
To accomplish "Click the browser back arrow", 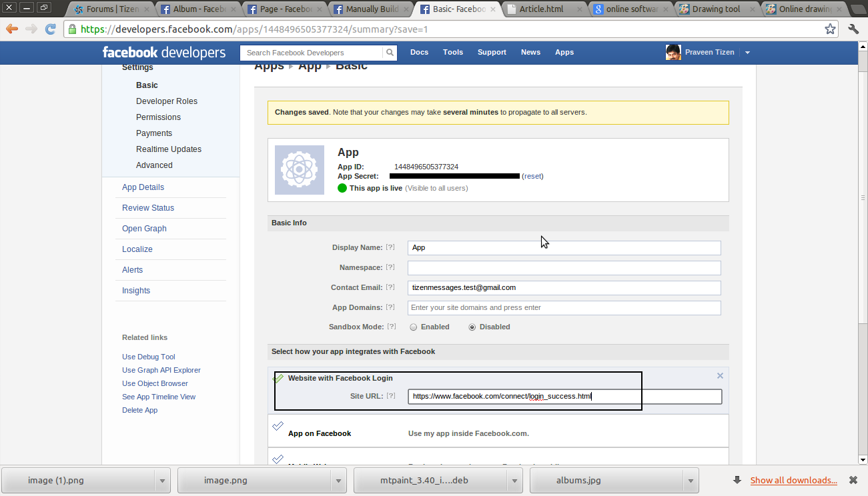I will pos(12,29).
